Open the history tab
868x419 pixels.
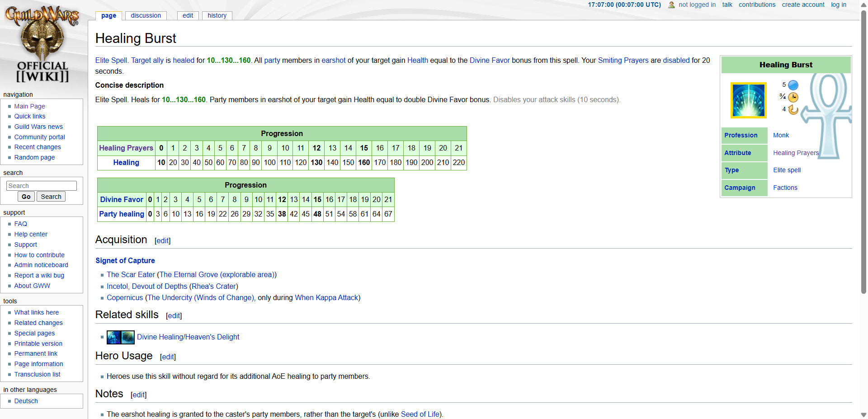(217, 15)
